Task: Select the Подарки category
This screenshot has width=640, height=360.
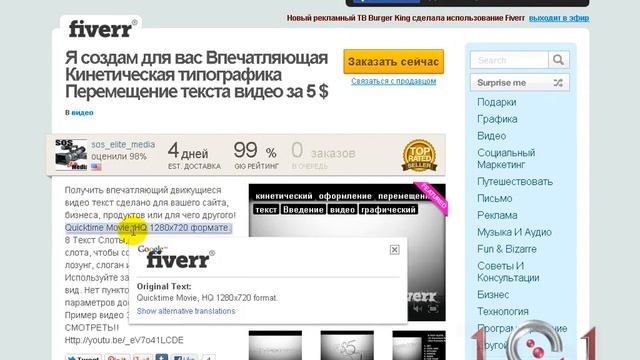Action: click(497, 102)
